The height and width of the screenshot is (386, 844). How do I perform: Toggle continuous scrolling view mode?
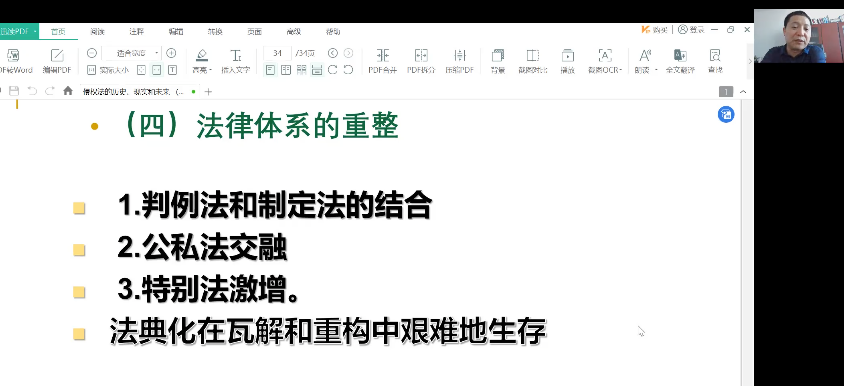coord(317,69)
